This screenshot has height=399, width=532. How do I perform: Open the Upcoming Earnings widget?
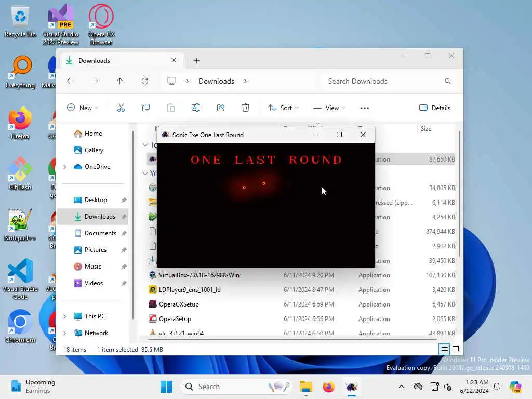(33, 387)
